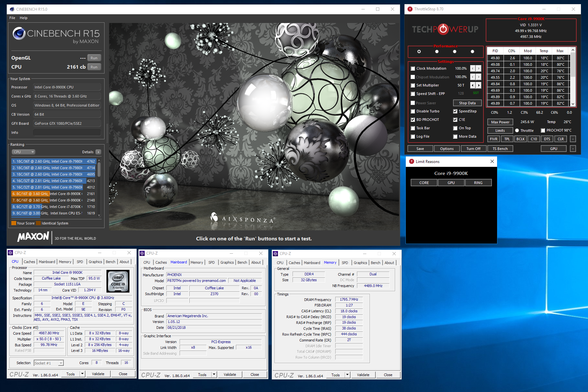Screen dimensions: 588x392
Task: Switch to Graphics tab in CPU-Z CPU window
Action: [x=95, y=262]
